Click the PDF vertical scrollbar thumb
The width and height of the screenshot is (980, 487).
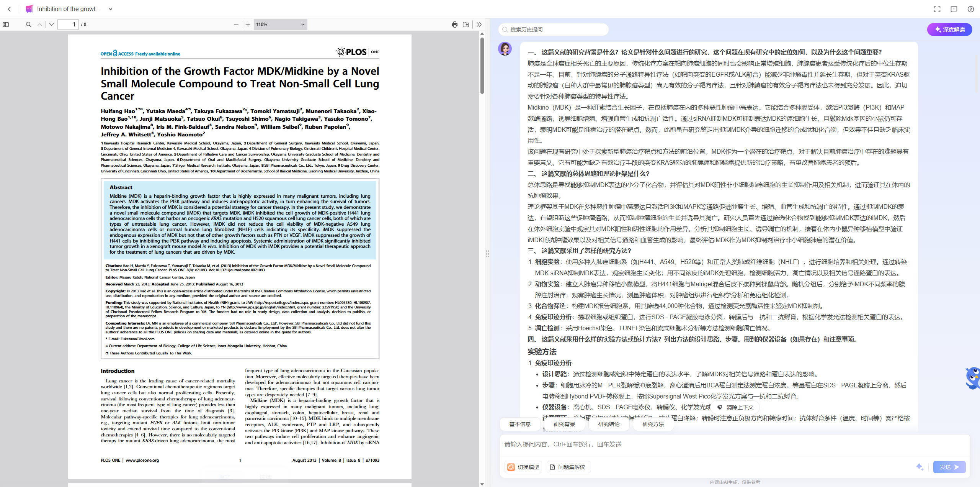point(482,65)
